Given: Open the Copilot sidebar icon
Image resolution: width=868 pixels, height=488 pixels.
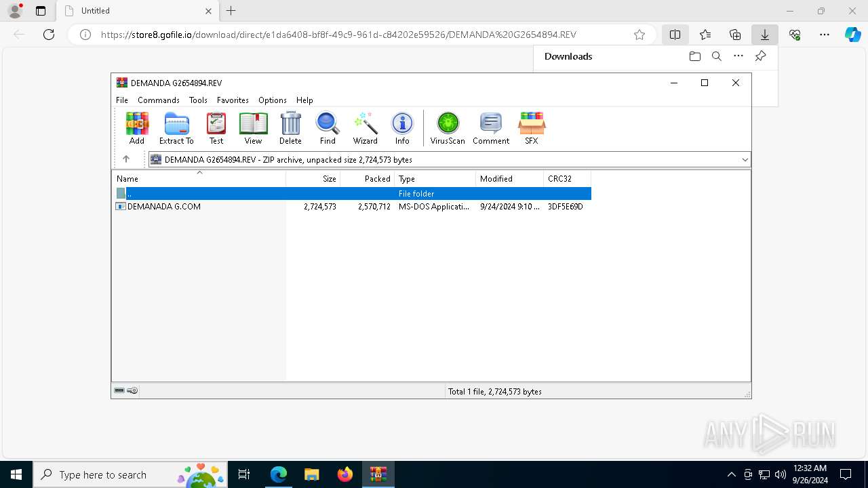Looking at the screenshot, I should 852,35.
